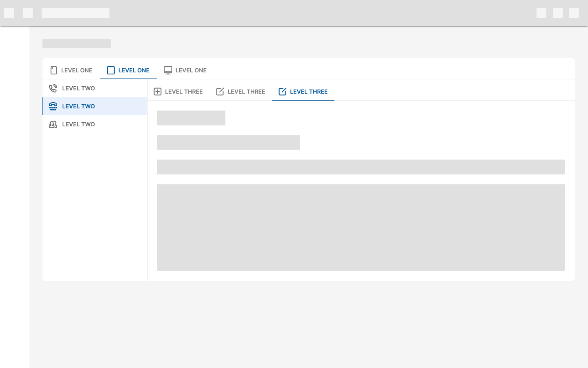Click the second browser toolbar square
The image size is (588, 368).
27,13
